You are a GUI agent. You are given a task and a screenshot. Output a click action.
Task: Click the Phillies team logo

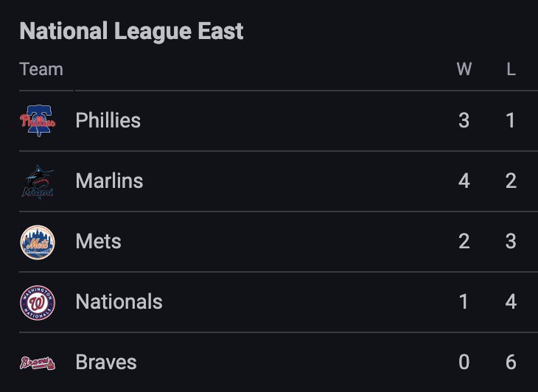[37, 121]
